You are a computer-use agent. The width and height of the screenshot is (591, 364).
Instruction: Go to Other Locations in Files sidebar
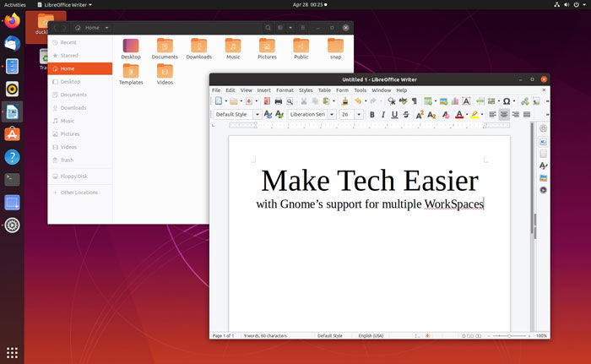79,193
